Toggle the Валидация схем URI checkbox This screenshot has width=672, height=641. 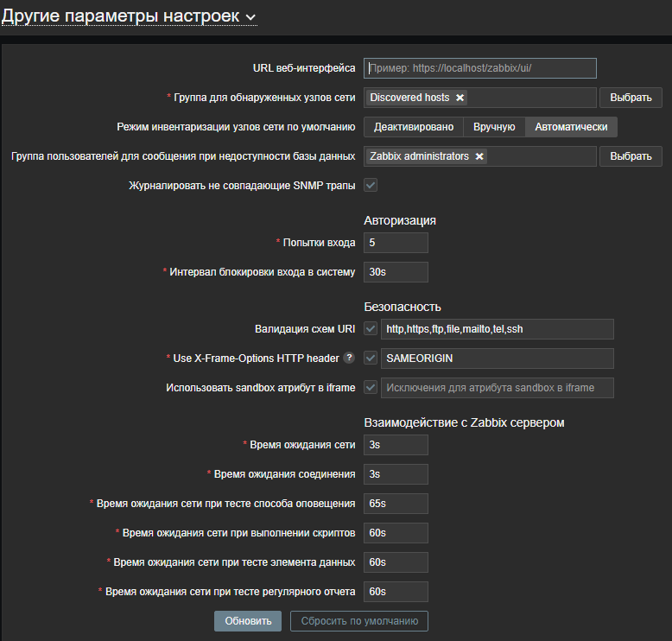pos(371,328)
